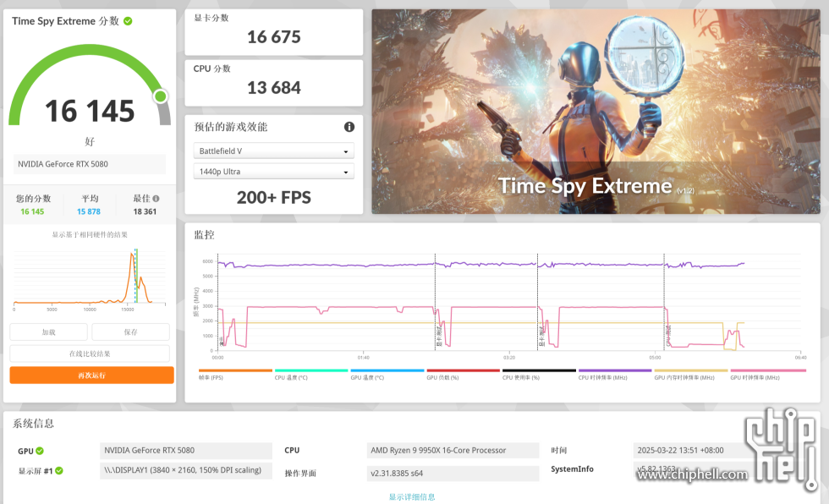
Task: Click the 系统信息 heading
Action: point(33,423)
